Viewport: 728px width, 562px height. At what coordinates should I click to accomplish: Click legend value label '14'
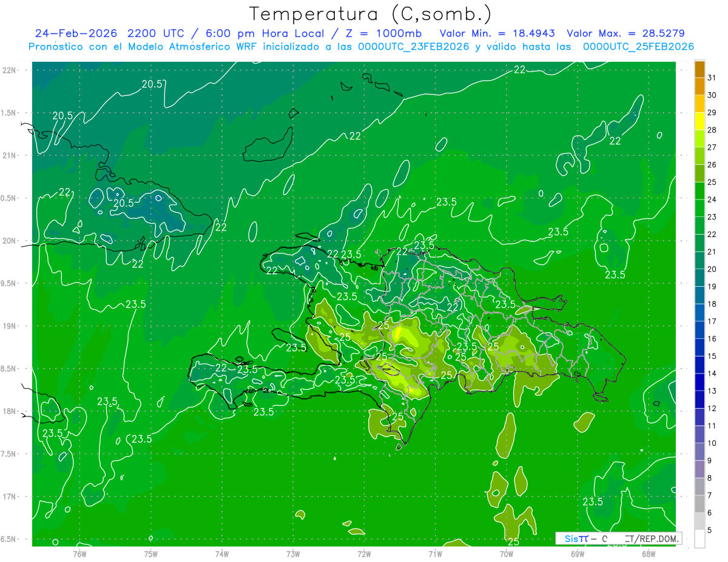[x=712, y=373]
